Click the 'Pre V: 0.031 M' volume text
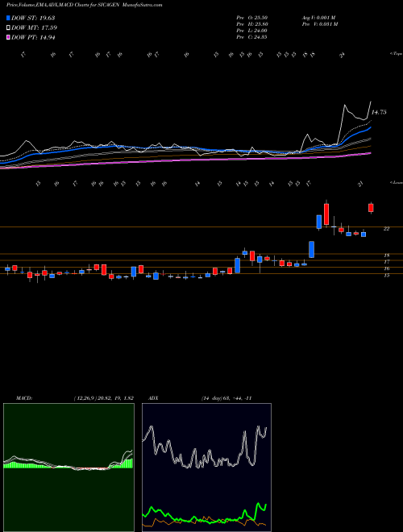Image resolution: width=403 pixels, height=532 pixels. click(319, 24)
